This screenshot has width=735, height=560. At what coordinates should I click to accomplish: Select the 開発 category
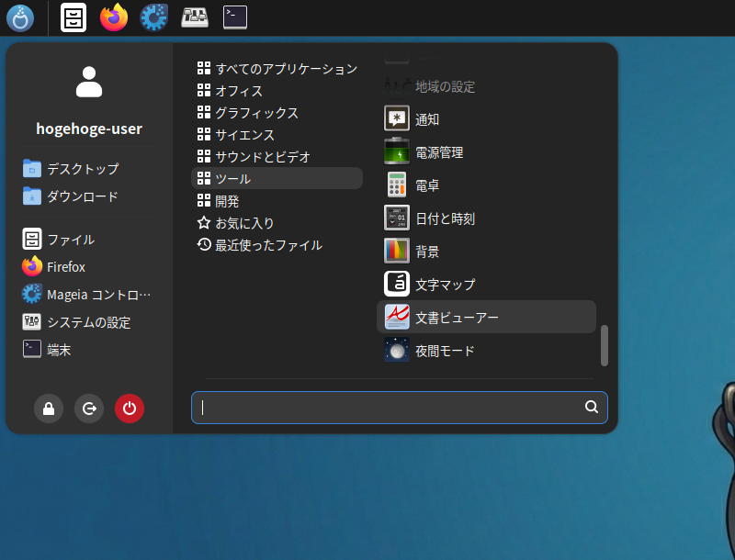click(x=277, y=201)
